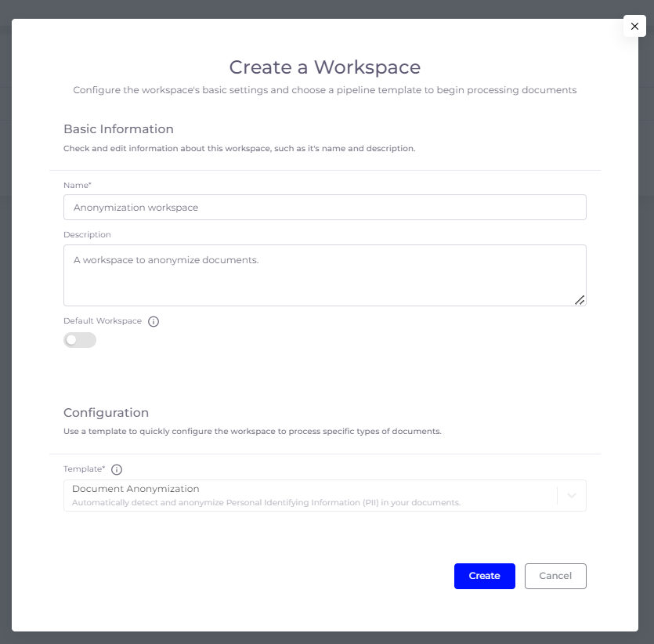Cancel creating the workspace
Image resolution: width=654 pixels, height=644 pixels.
click(x=555, y=576)
